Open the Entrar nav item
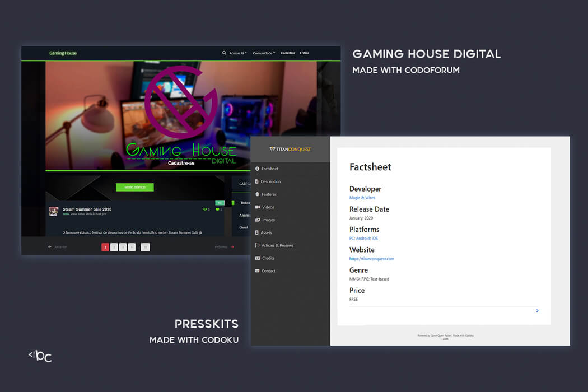This screenshot has width=588, height=392. tap(305, 53)
